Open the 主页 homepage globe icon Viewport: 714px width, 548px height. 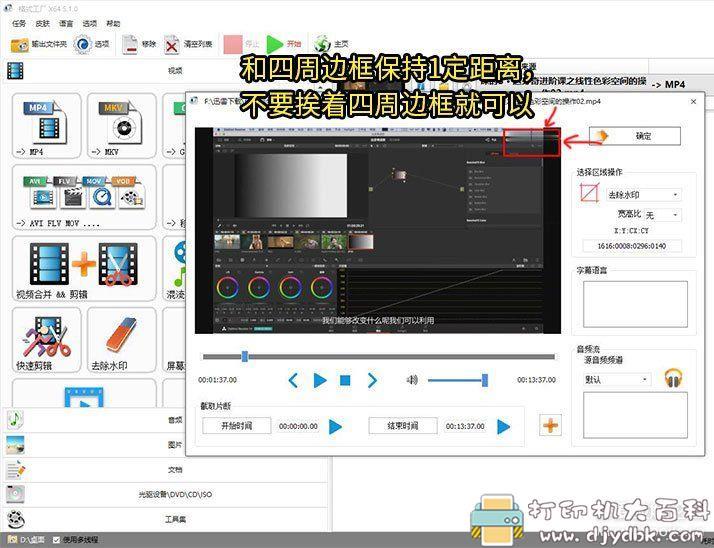[x=322, y=44]
